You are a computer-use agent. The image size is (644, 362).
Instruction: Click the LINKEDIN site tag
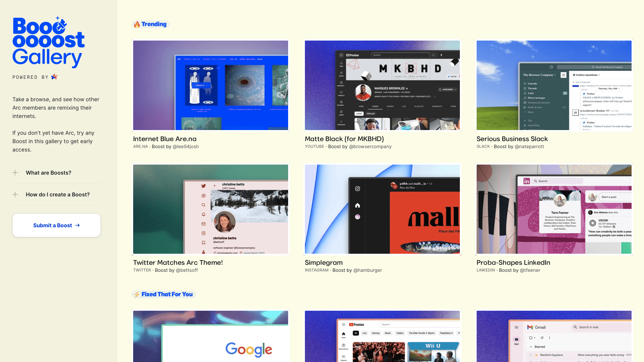click(x=486, y=270)
